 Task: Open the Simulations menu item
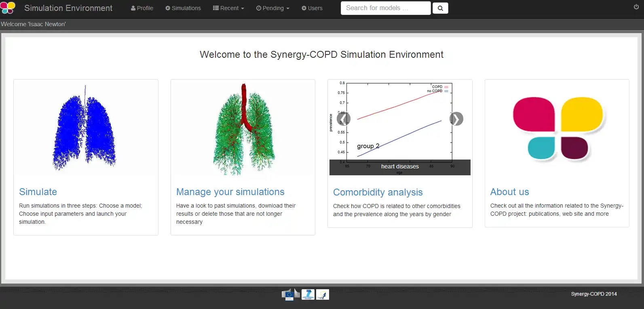[183, 8]
